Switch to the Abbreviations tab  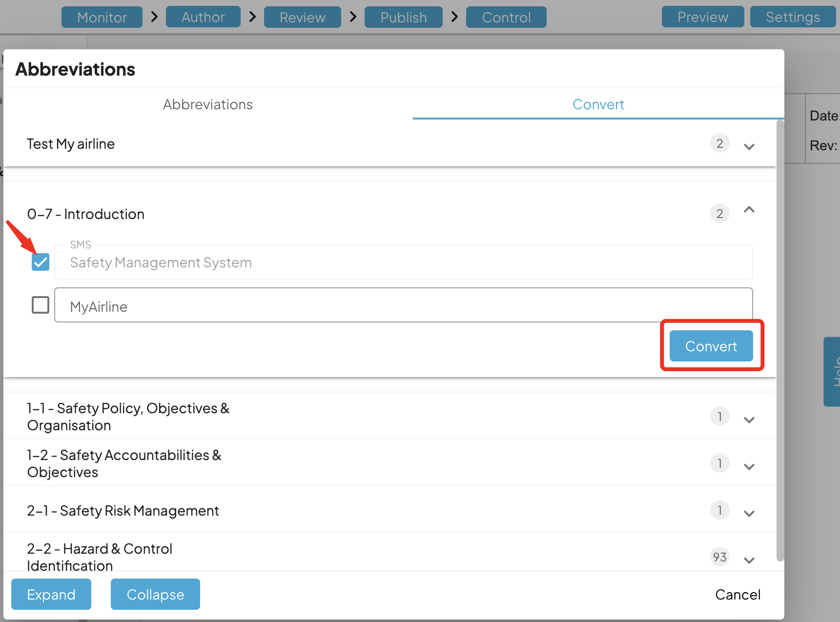(x=208, y=104)
